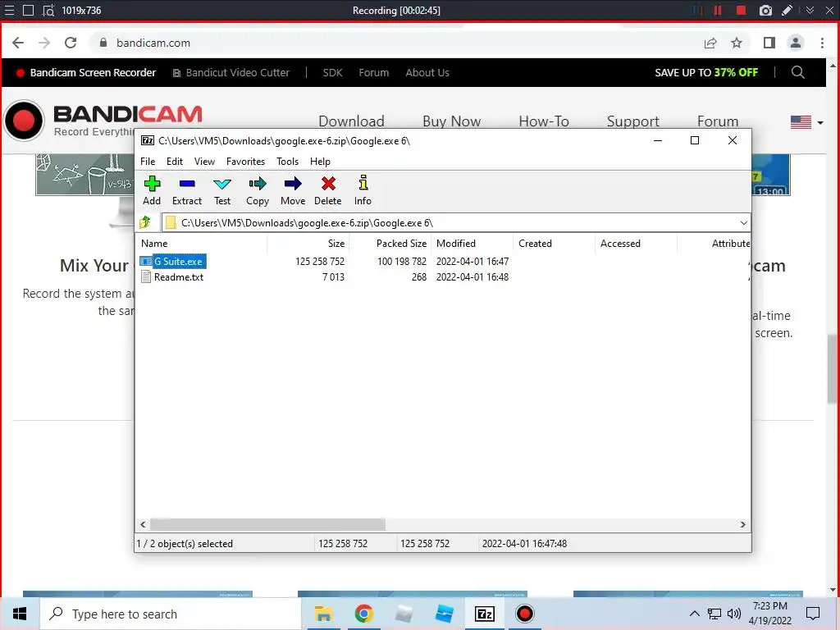840x630 pixels.
Task: Select the rectangle capture mode icon
Action: pos(29,10)
